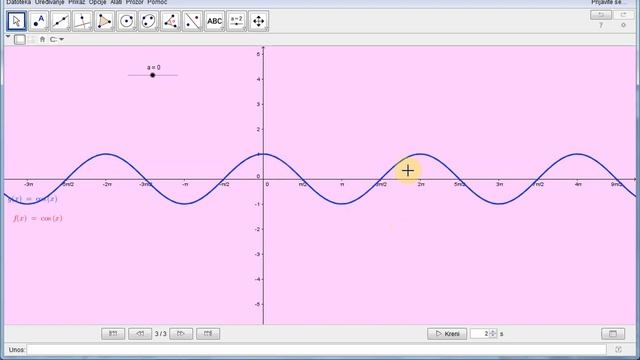Screen dimensions: 640x360
Task: Click the -3π axis label
Action: [x=29, y=184]
